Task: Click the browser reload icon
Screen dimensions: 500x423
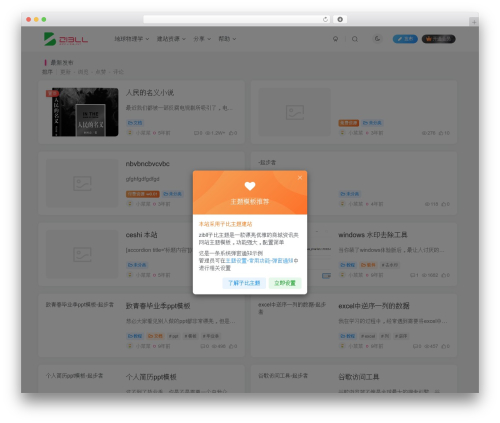Action: click(325, 19)
